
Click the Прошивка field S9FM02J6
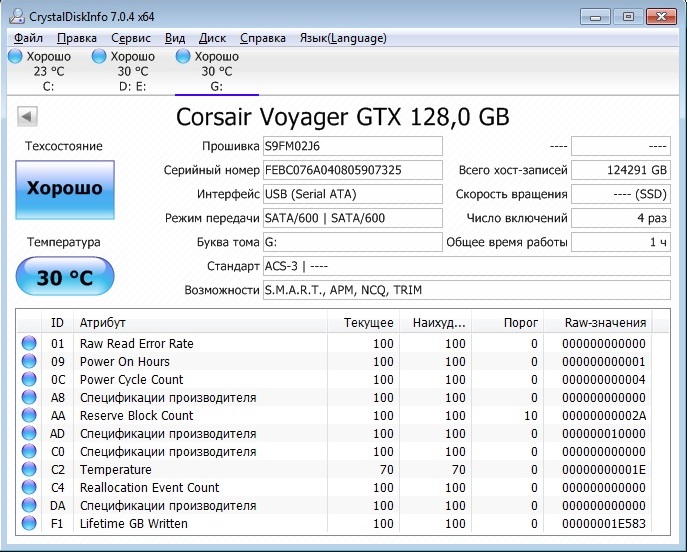[x=353, y=146]
